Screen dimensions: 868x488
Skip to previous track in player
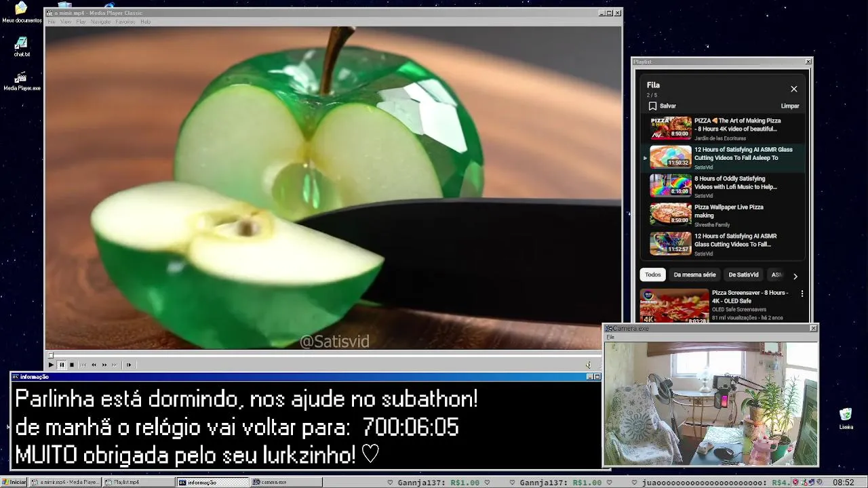pyautogui.click(x=83, y=365)
